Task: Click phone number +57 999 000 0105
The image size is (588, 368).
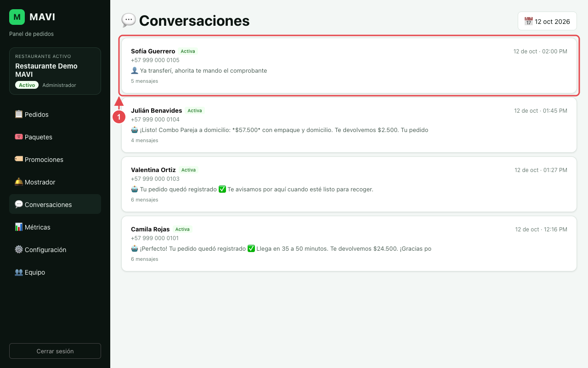Action: click(x=155, y=60)
